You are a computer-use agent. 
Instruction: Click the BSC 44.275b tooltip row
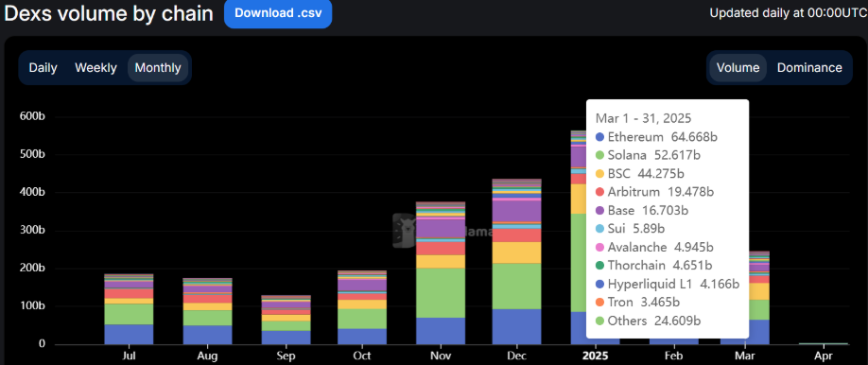[x=639, y=173]
